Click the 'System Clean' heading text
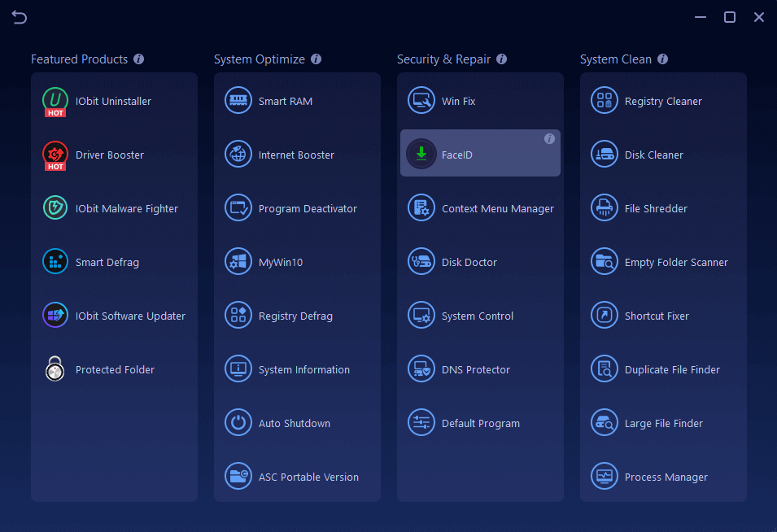Viewport: 777px width, 532px height. (x=615, y=59)
